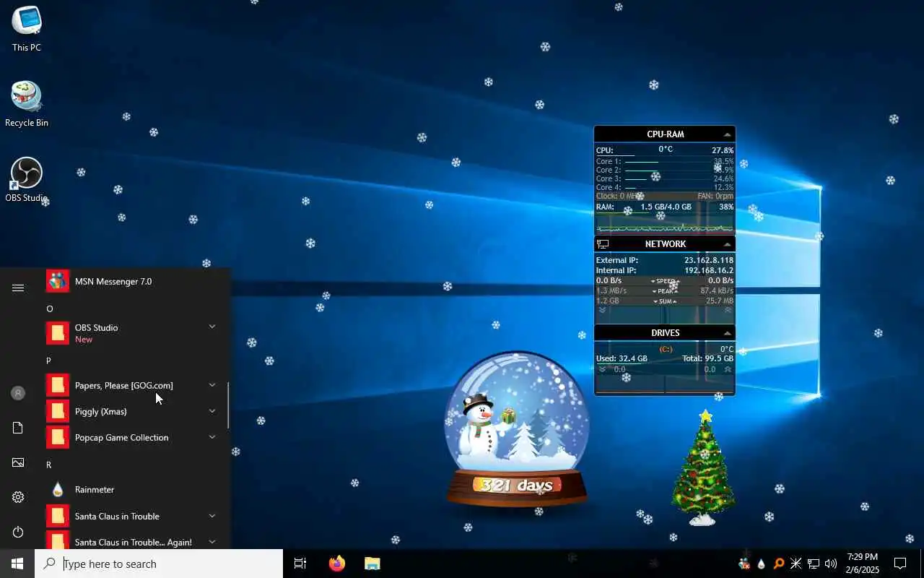Click the letter O section header
The image size is (924, 578).
(50, 309)
